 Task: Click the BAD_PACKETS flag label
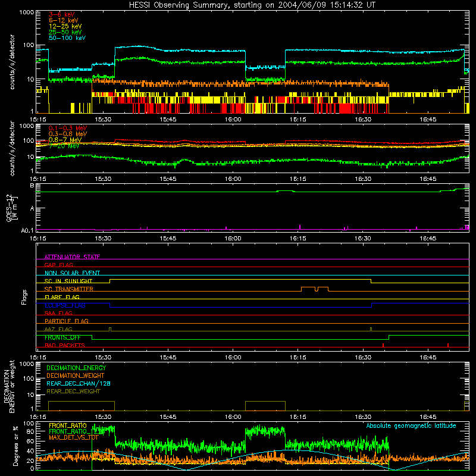click(x=65, y=345)
